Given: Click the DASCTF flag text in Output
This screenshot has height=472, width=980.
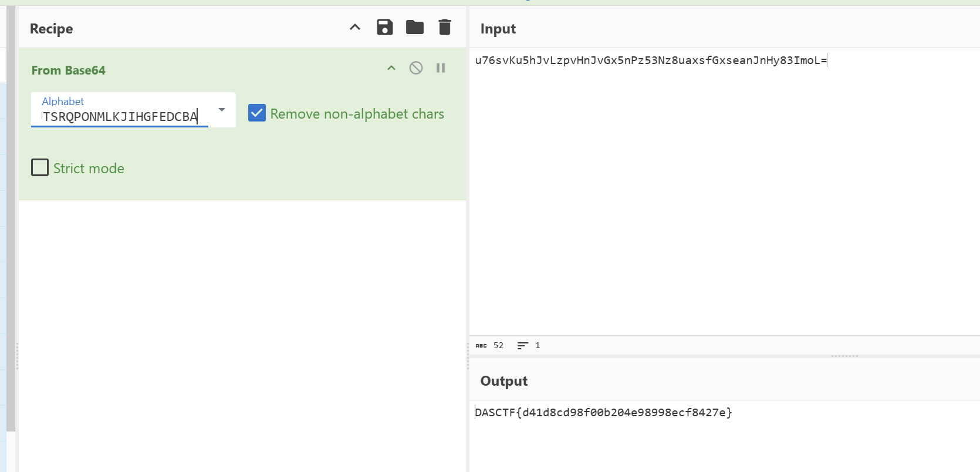Looking at the screenshot, I should [x=603, y=413].
